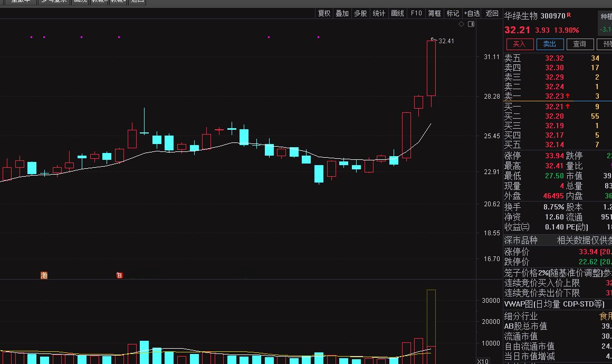Click the tall yellow dotted volume bar
This screenshot has width=612, height=364.
431,318
